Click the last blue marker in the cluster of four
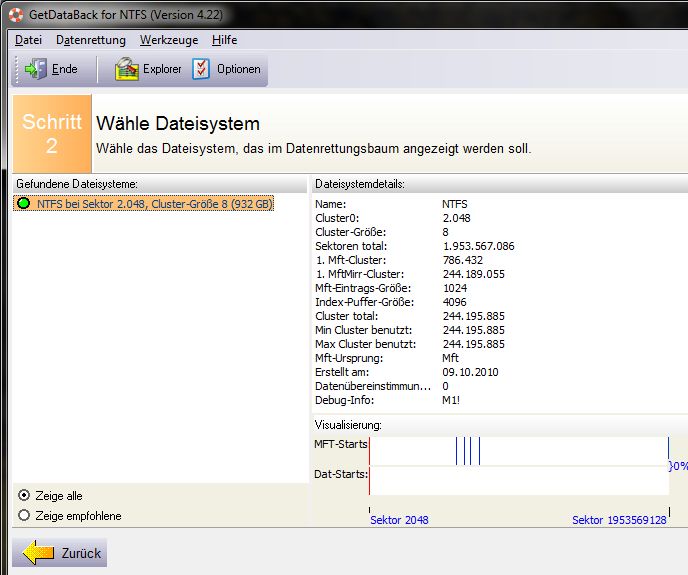Image resolution: width=688 pixels, height=575 pixels. pos(480,451)
